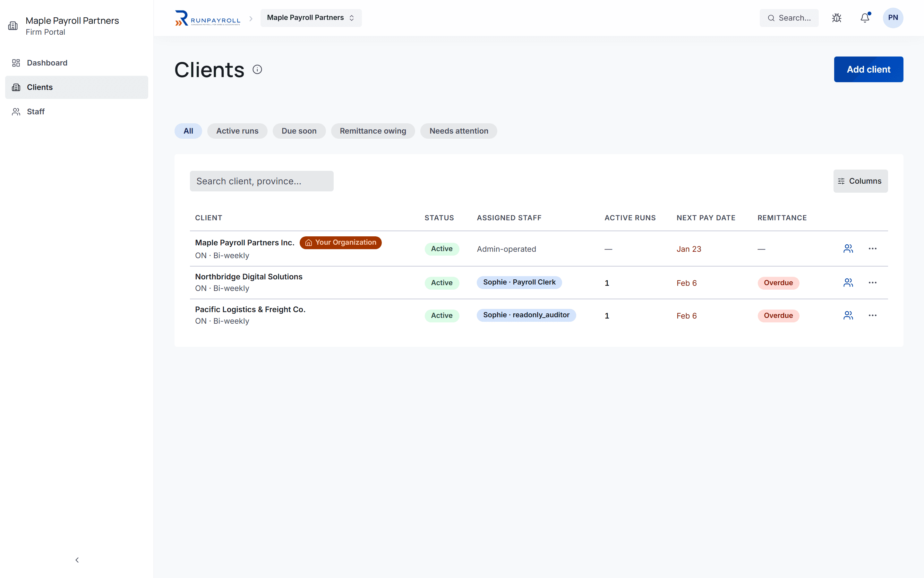Go to Staff in the sidebar
Image resolution: width=924 pixels, height=578 pixels.
click(x=76, y=112)
